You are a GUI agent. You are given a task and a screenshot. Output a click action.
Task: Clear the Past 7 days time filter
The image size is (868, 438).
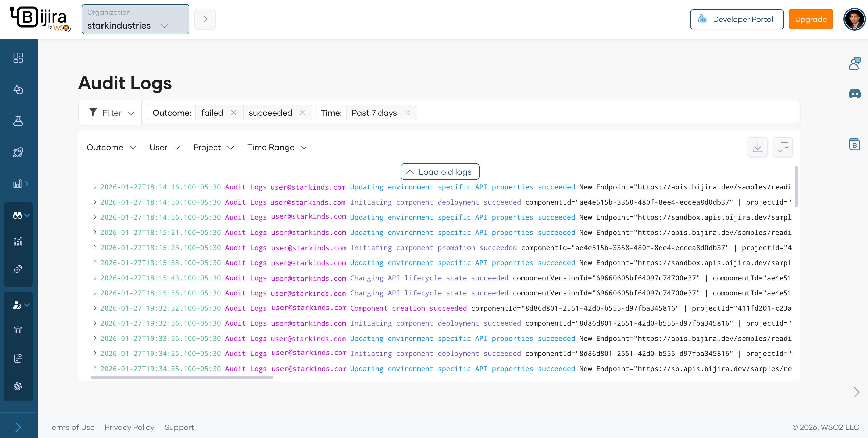point(407,113)
